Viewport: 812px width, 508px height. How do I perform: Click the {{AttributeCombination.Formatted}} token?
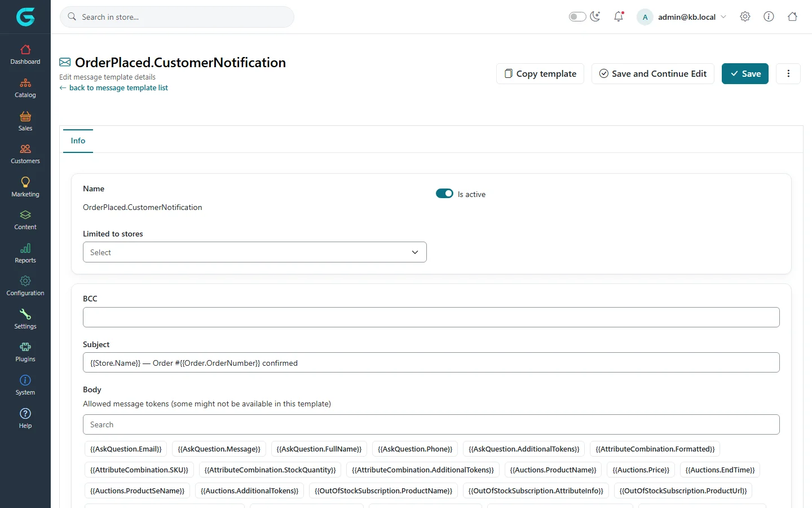pos(655,449)
